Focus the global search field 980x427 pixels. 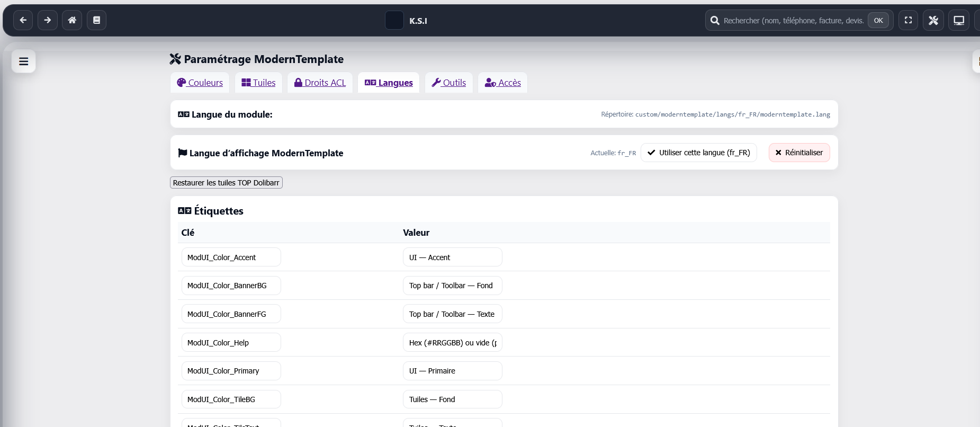point(794,21)
